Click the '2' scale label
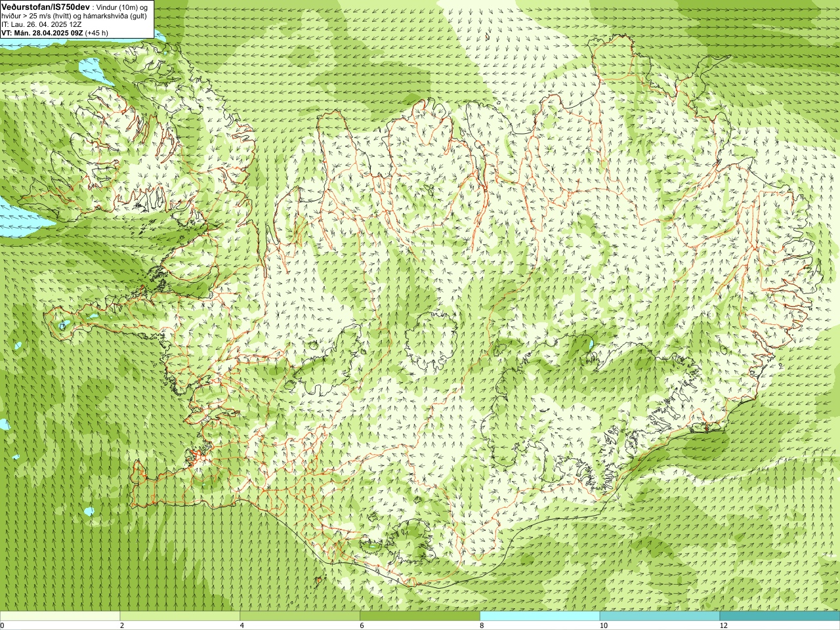The image size is (840, 630). pyautogui.click(x=122, y=625)
